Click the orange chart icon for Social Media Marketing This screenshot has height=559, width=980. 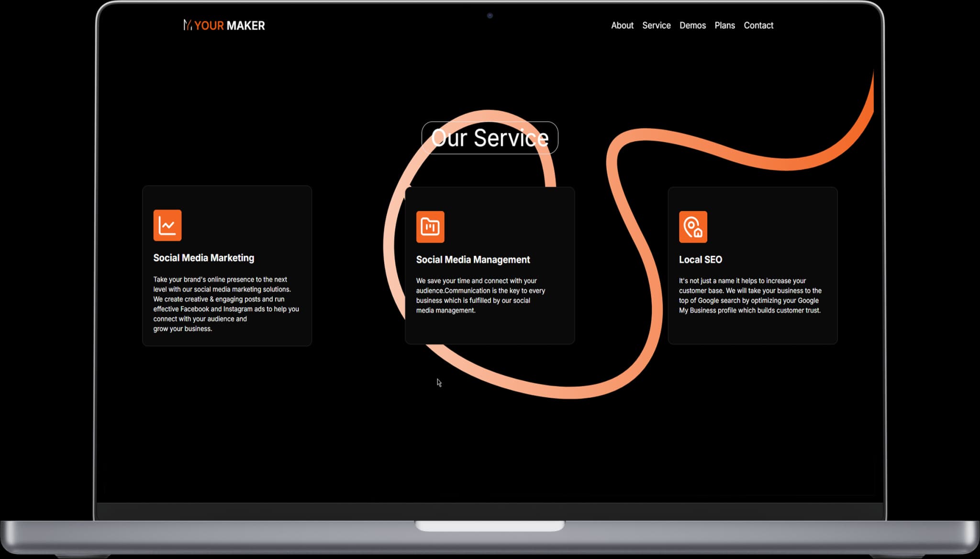coord(167,225)
